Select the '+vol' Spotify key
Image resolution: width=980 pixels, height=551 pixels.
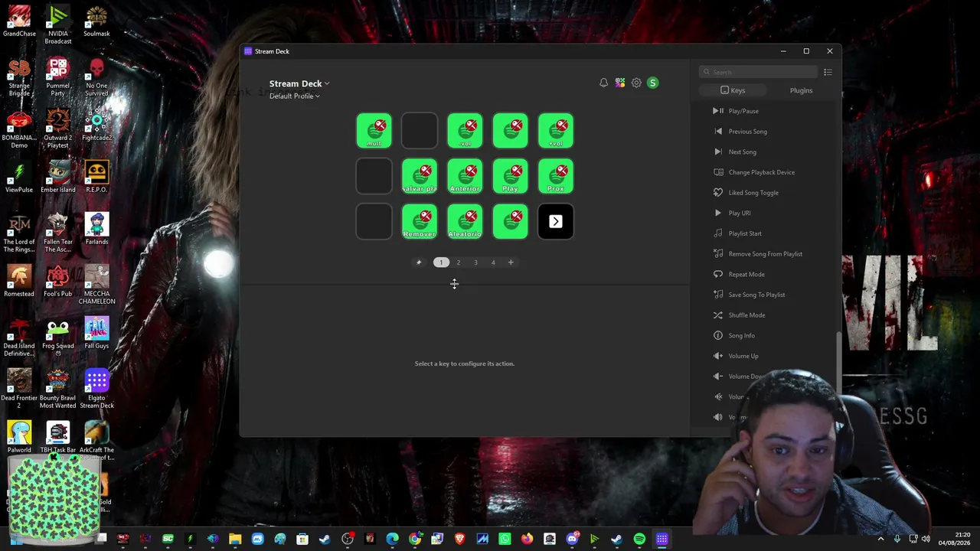[556, 131]
